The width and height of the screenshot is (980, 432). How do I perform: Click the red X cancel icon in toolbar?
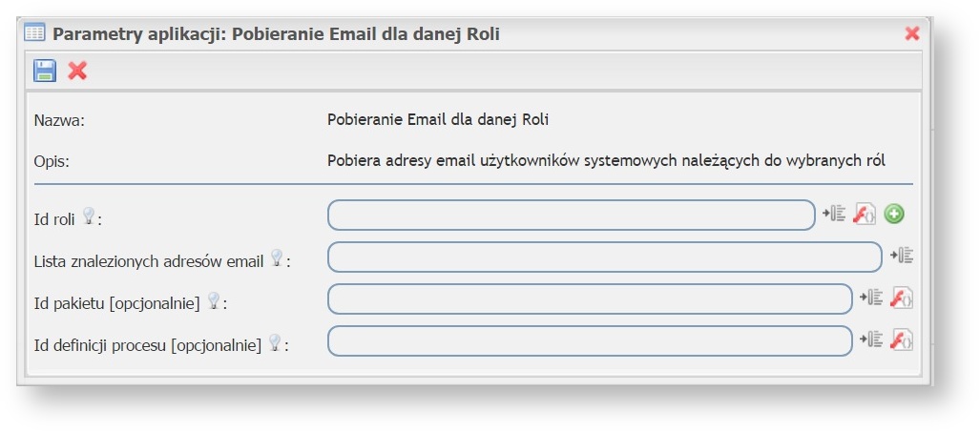[77, 71]
